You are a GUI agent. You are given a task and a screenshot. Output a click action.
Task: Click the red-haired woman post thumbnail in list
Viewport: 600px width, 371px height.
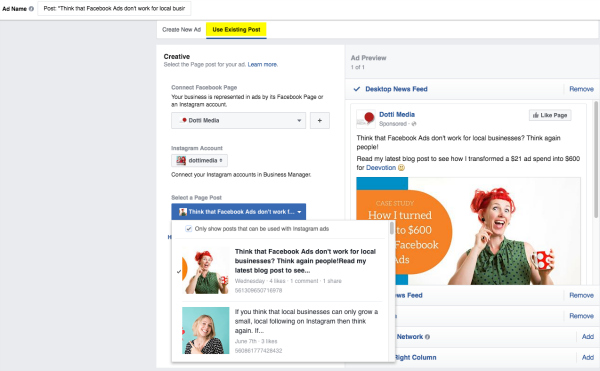coord(205,270)
